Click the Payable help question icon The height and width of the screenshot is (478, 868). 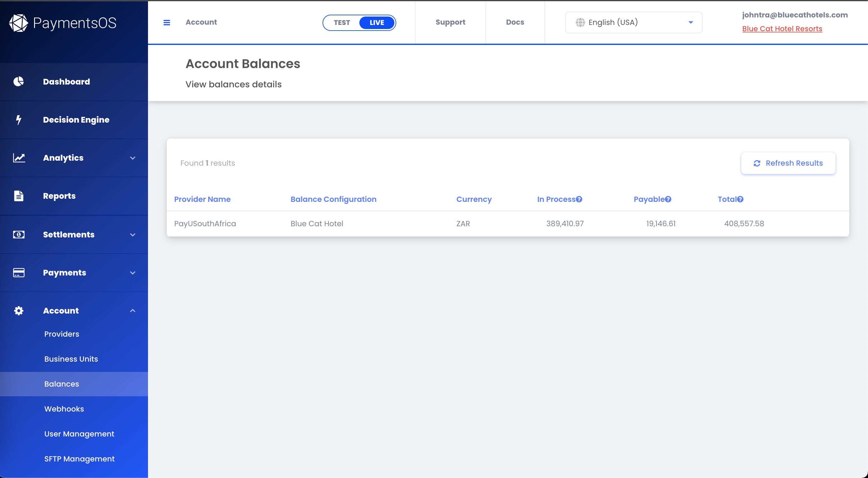668,199
